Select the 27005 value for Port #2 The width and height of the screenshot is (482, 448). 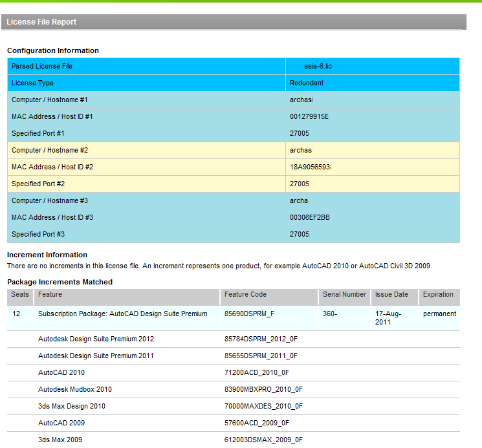click(x=300, y=184)
